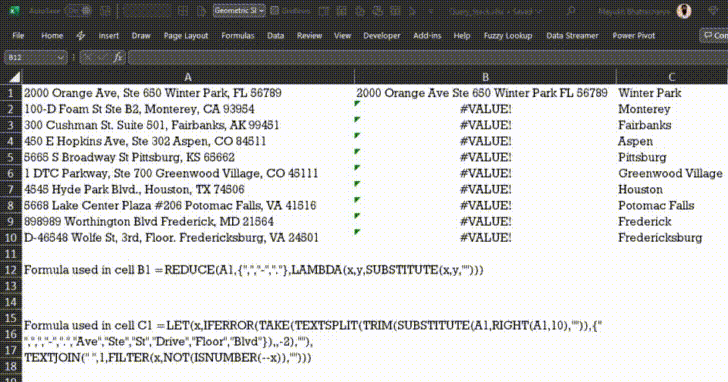This screenshot has width=728, height=382.
Task: Click the Insert Function fx icon
Action: point(118,58)
